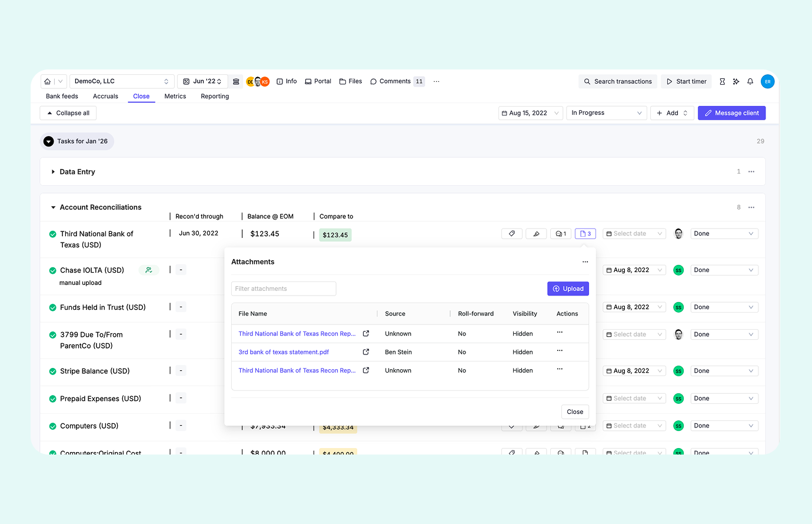This screenshot has height=524, width=812.
Task: Click highlighter icon on Third National Bank row
Action: click(x=536, y=234)
